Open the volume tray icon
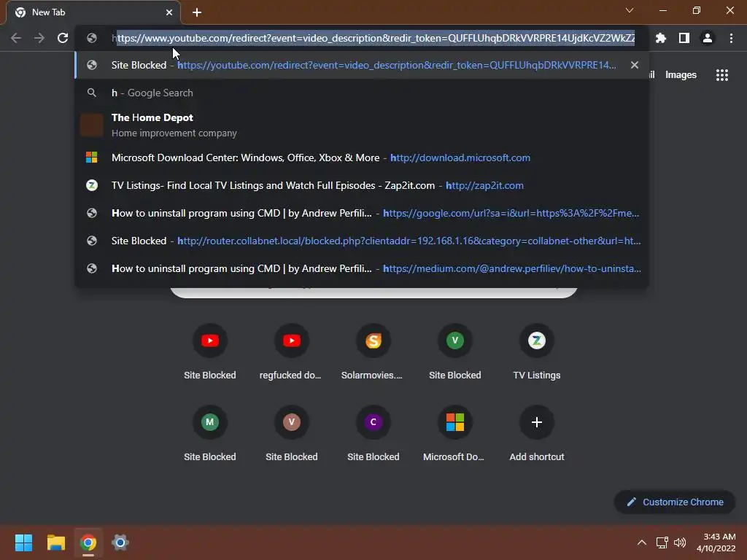This screenshot has width=747, height=560. pyautogui.click(x=680, y=542)
